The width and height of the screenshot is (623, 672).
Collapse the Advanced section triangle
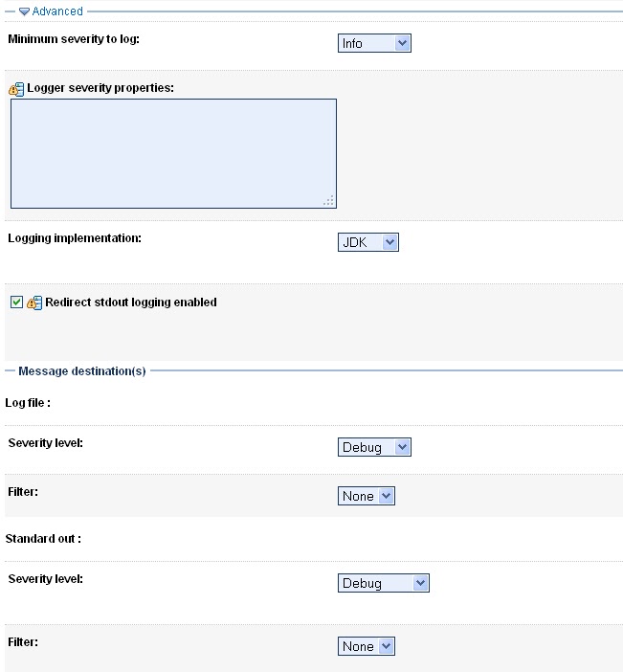[25, 11]
